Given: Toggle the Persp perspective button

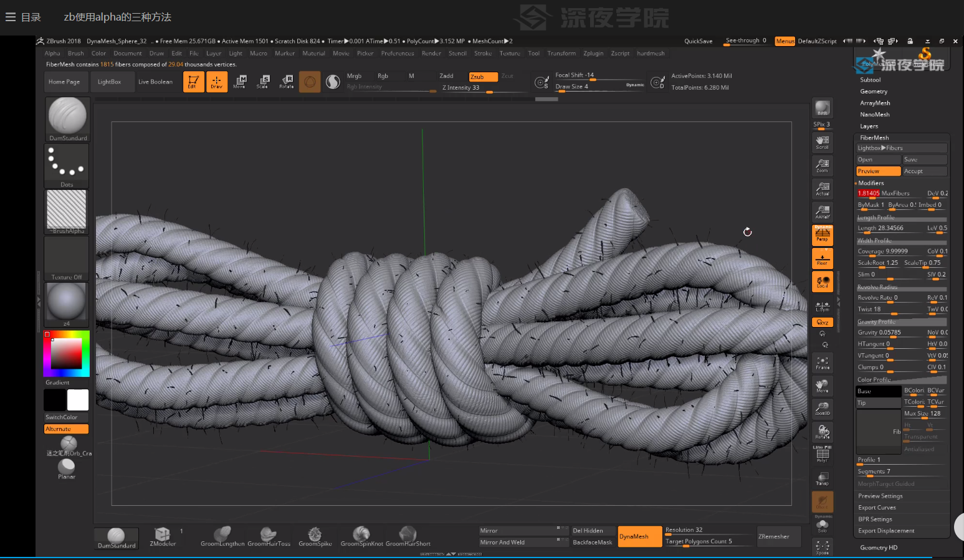Looking at the screenshot, I should click(823, 235).
